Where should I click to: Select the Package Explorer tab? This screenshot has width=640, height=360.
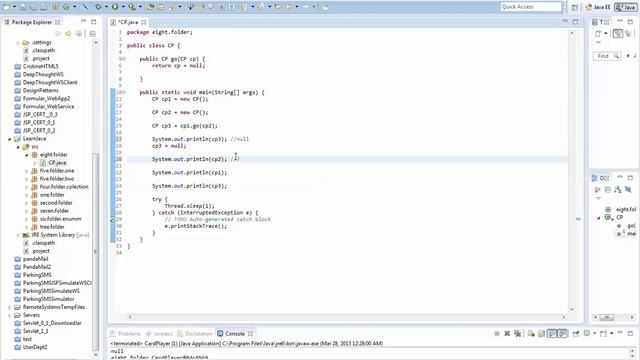point(32,22)
